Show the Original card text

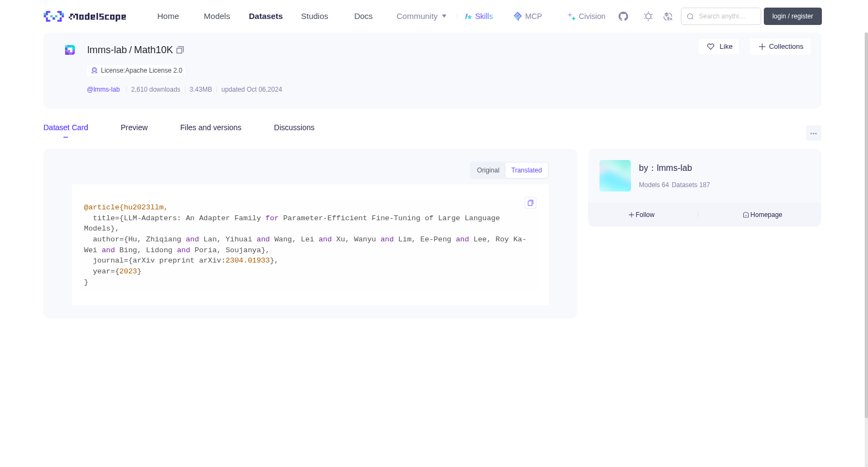click(x=488, y=170)
